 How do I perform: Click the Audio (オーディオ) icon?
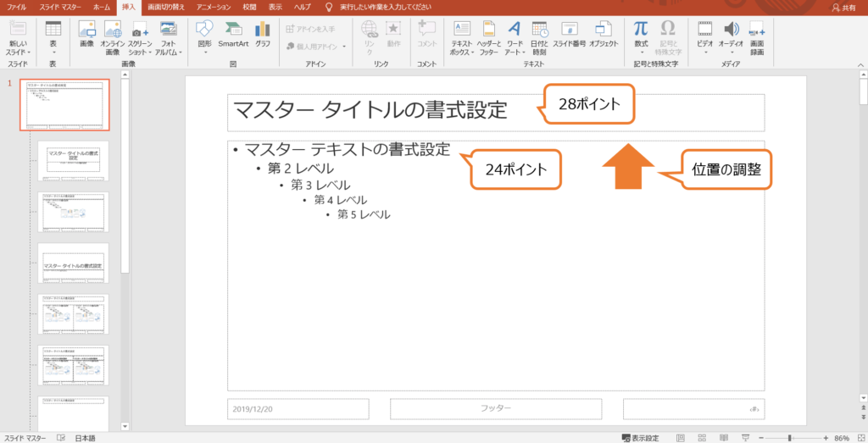(732, 30)
